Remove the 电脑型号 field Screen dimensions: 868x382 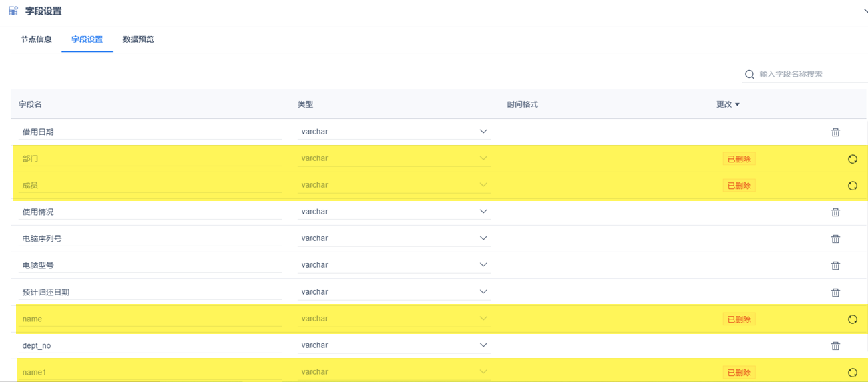tap(835, 266)
